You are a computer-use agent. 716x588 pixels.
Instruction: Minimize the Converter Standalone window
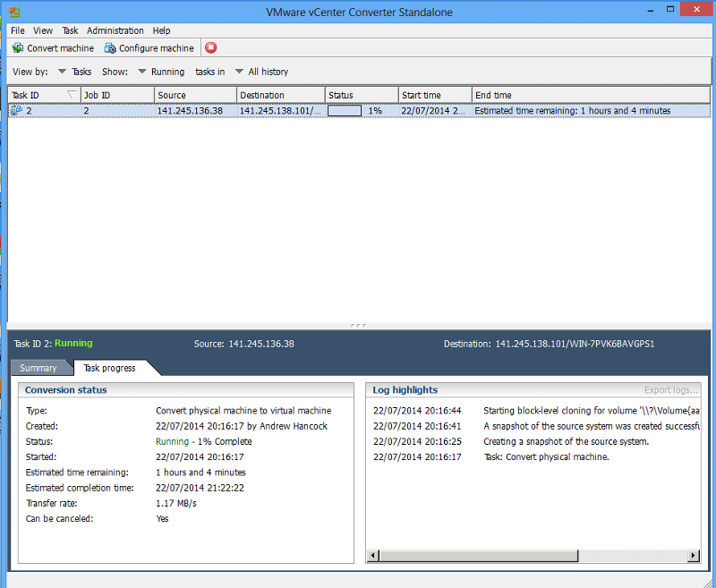(651, 9)
